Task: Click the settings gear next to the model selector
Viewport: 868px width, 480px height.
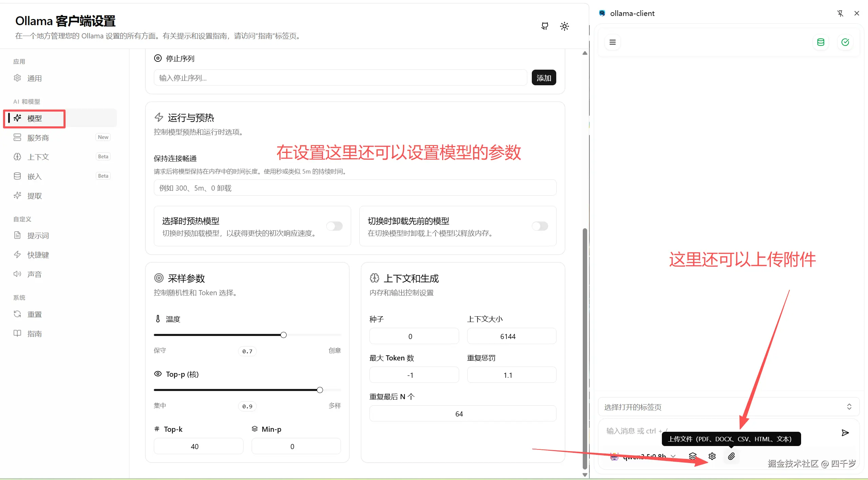Action: pyautogui.click(x=712, y=456)
